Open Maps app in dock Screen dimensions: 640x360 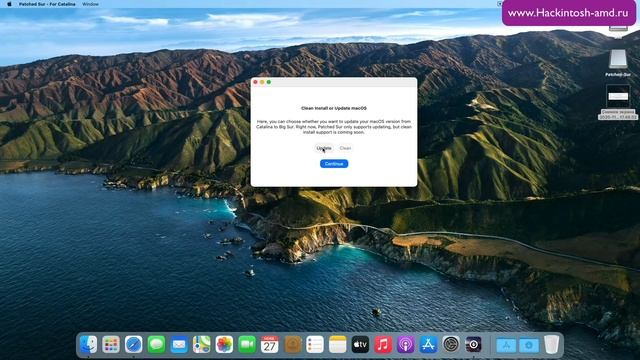tap(202, 344)
